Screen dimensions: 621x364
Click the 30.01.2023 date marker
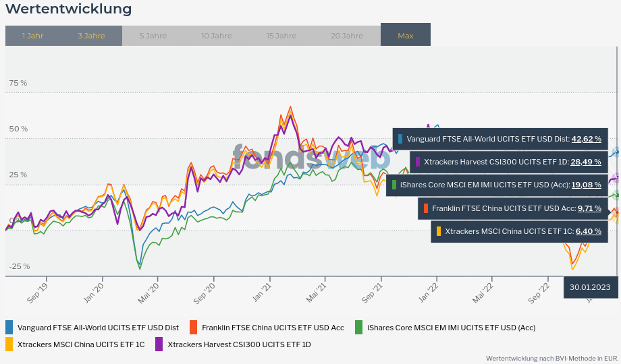589,287
